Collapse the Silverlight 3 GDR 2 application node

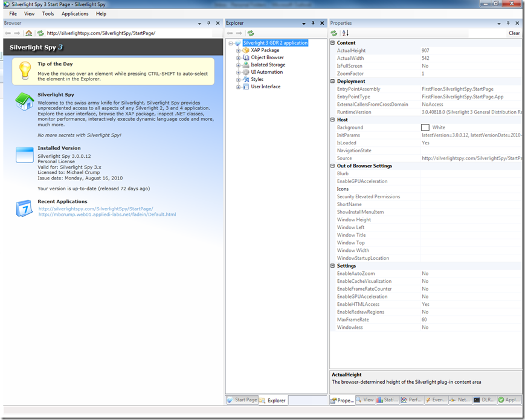[x=231, y=43]
